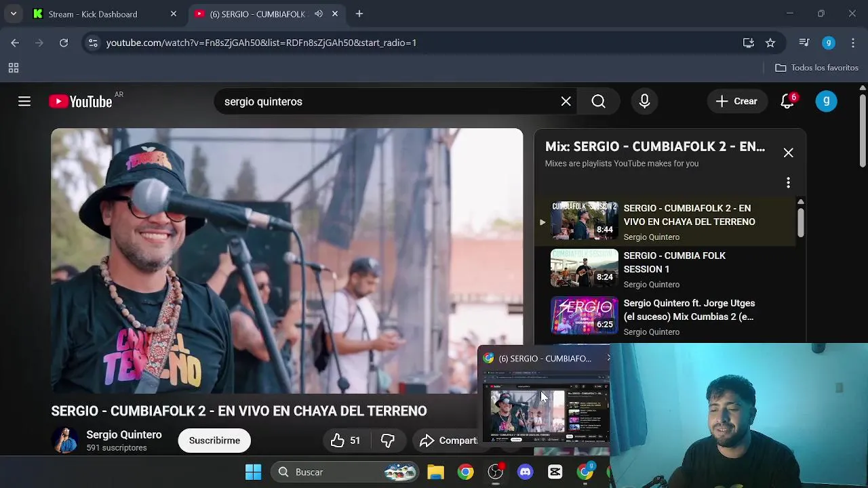Click the 591 suscriptores text

click(x=117, y=448)
